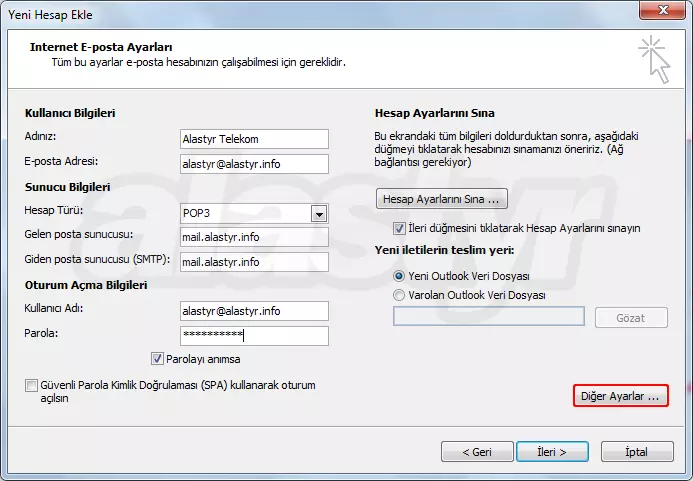Click the existing data file path field
Image resolution: width=693 pixels, height=481 pixels.
pyautogui.click(x=489, y=317)
